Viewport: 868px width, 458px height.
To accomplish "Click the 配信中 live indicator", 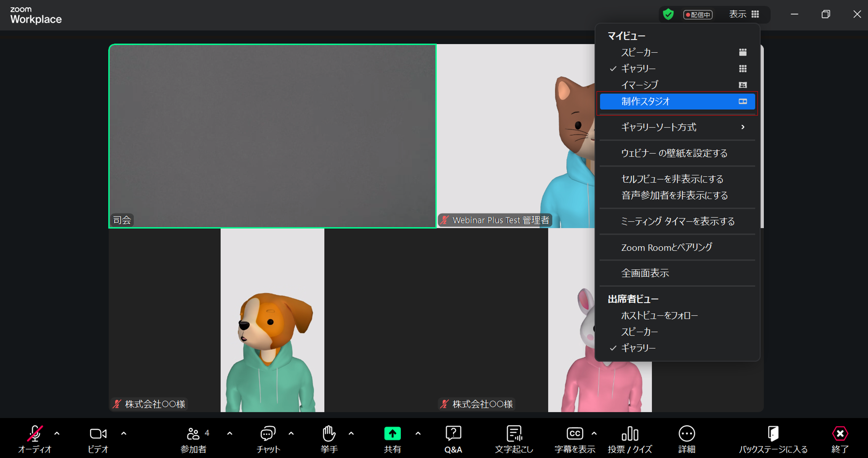I will click(x=698, y=14).
